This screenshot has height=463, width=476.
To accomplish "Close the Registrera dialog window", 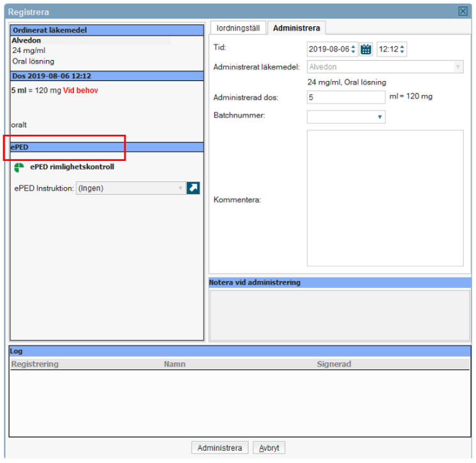I will [463, 11].
